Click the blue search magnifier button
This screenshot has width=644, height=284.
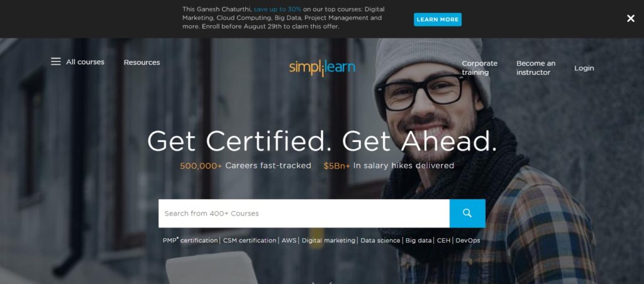pos(467,214)
